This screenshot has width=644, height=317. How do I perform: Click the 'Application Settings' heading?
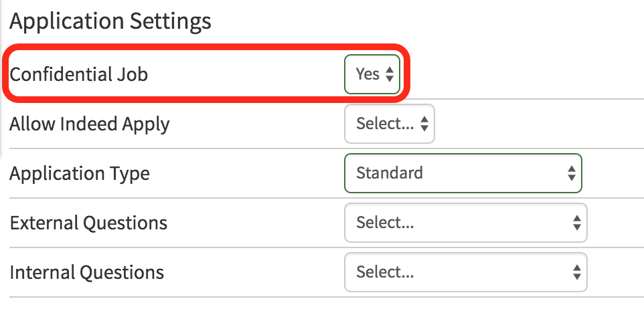(110, 21)
